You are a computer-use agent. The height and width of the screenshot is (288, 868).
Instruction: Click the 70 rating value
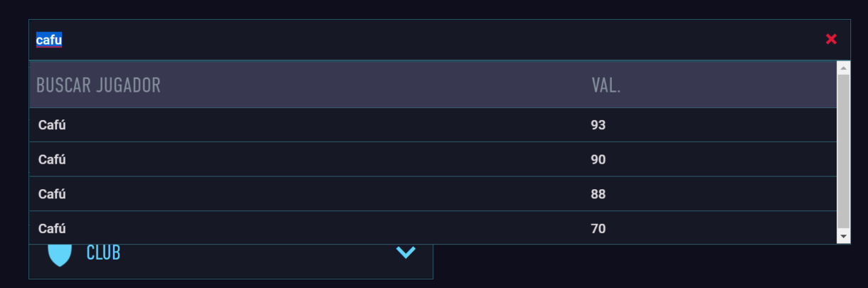[598, 228]
